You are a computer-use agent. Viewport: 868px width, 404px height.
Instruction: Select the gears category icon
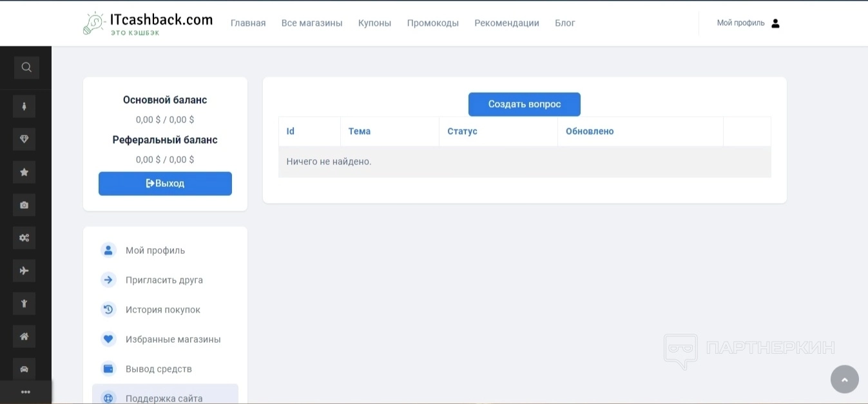[24, 238]
